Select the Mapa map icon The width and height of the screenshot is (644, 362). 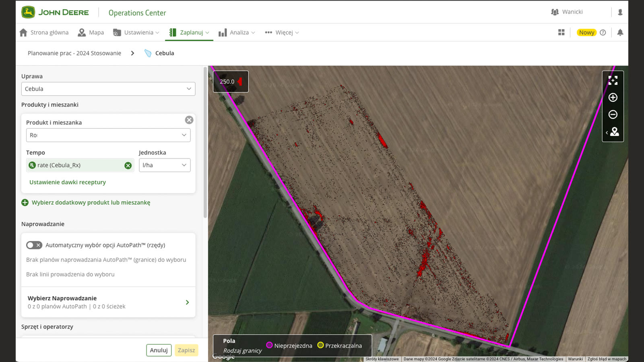point(82,32)
